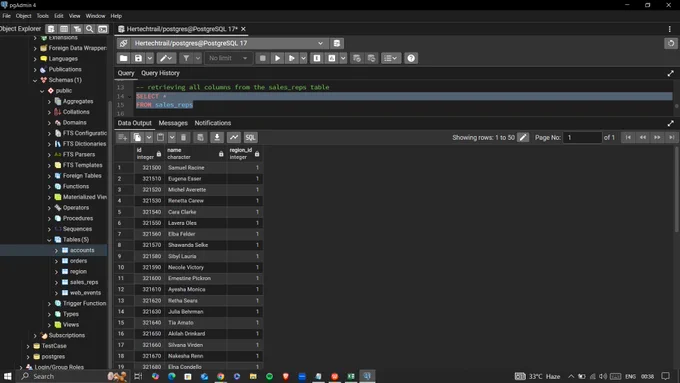Image resolution: width=680 pixels, height=383 pixels.
Task: Open Excel from the taskbar
Action: [351, 376]
